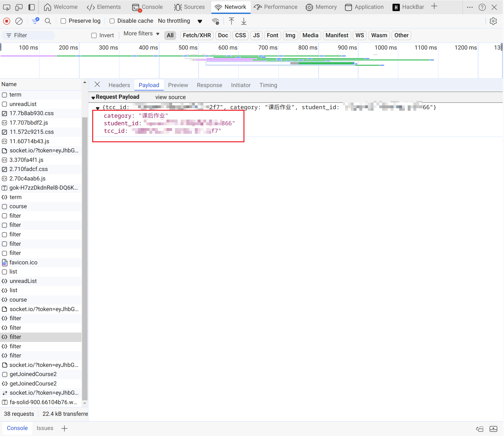Select the gok-H7zzDkdnRel8 font request
Screen dimensions: 504x436
click(x=41, y=188)
